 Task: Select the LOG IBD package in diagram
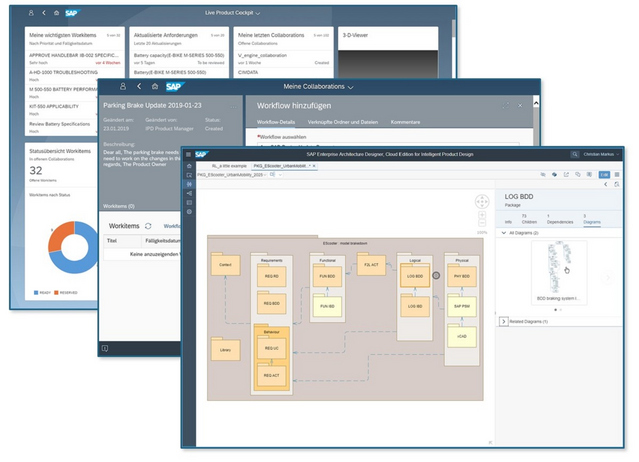(415, 306)
